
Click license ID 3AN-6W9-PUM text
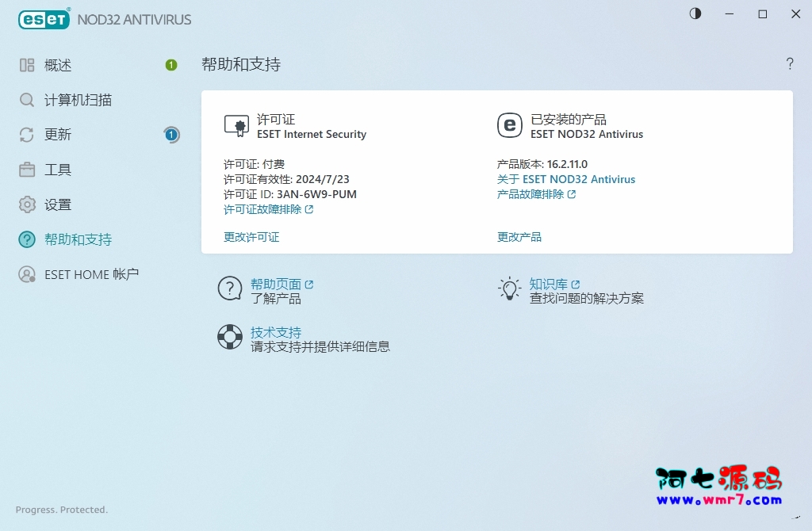pyautogui.click(x=316, y=194)
